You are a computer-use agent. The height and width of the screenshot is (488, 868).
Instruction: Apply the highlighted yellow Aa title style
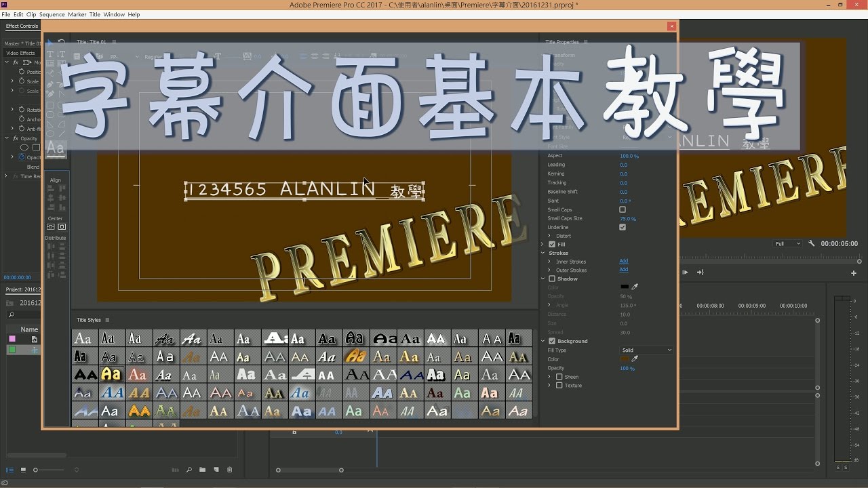pyautogui.click(x=111, y=374)
